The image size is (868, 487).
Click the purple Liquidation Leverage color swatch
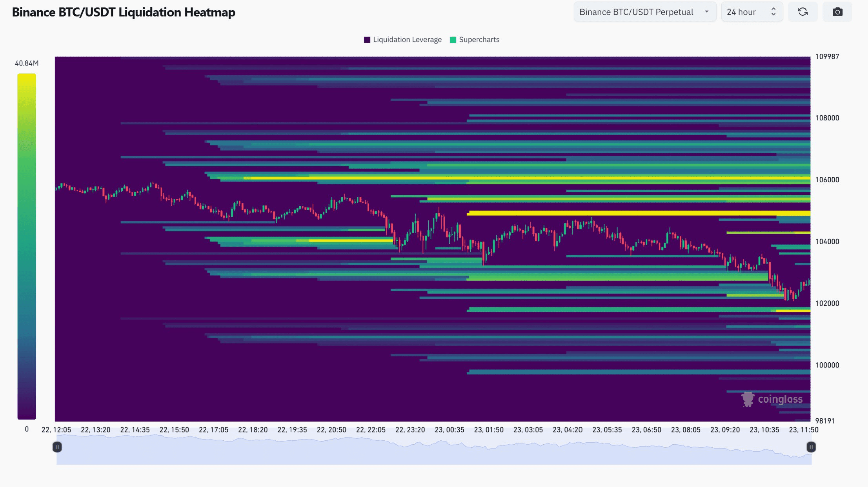point(367,40)
